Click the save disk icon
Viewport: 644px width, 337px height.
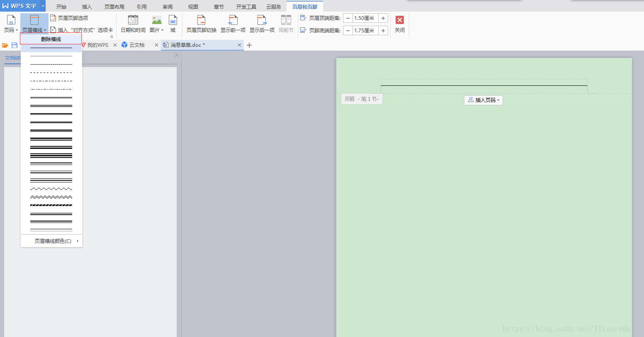point(15,45)
